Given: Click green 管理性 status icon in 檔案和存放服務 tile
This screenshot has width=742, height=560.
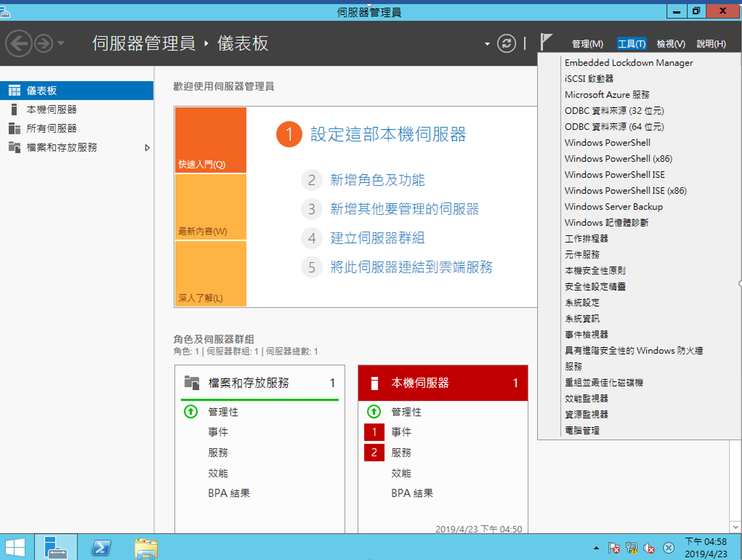Looking at the screenshot, I should pos(191,412).
